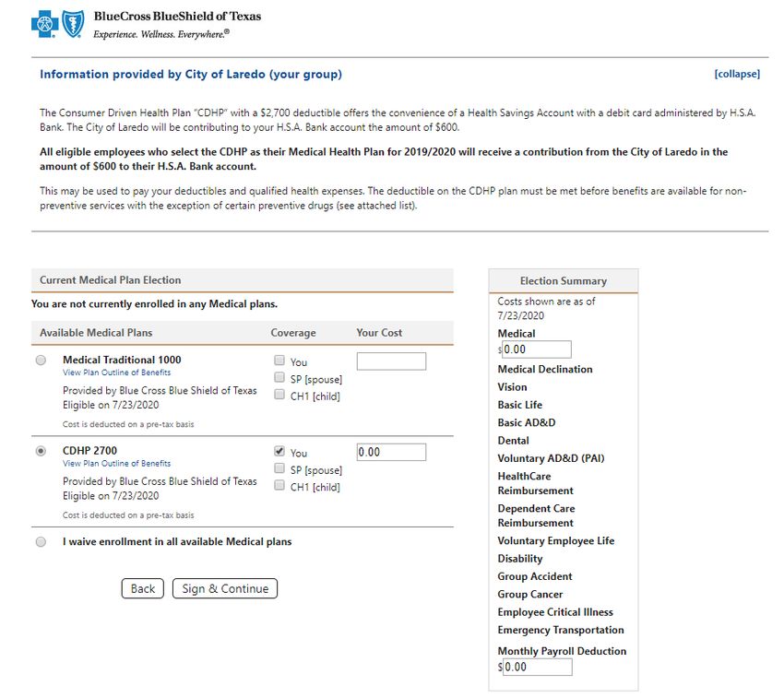
Task: Open Plan Outline of Benefits for Medical Traditional 1000
Action: click(x=116, y=373)
